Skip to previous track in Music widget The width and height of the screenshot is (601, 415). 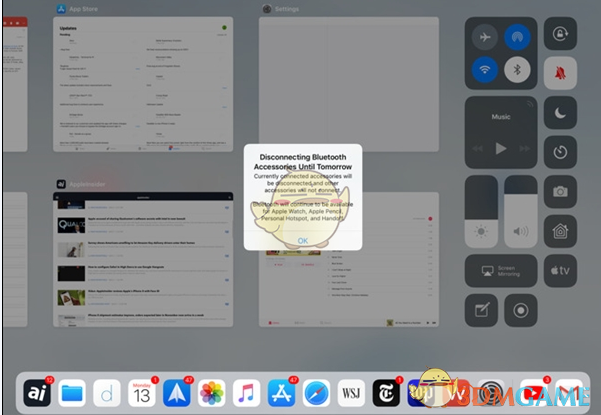(477, 149)
